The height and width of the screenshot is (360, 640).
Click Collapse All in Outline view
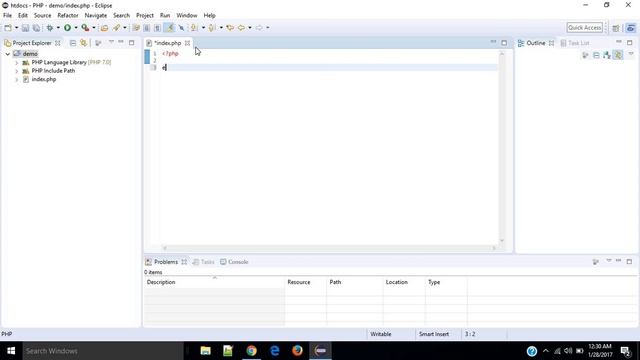596,55
